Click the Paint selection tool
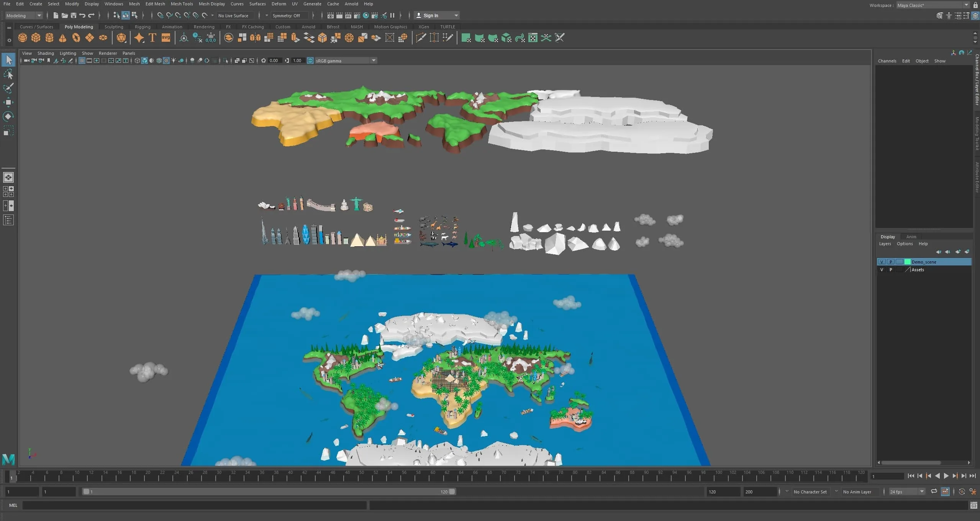The width and height of the screenshot is (980, 521). tap(8, 88)
